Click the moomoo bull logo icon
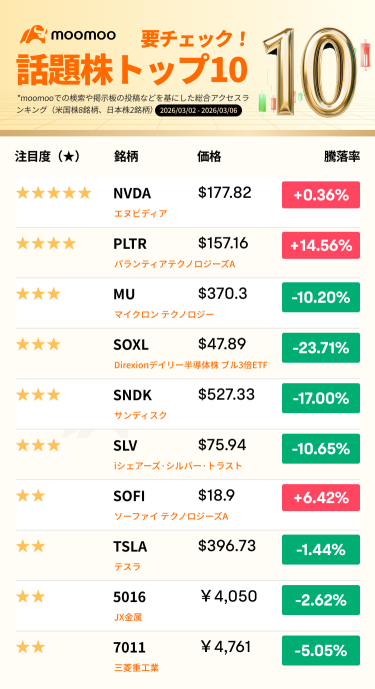The image size is (375, 689). pos(33,35)
